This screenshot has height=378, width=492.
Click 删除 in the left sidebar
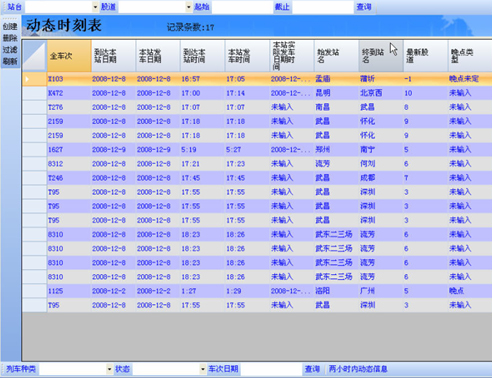(10, 38)
